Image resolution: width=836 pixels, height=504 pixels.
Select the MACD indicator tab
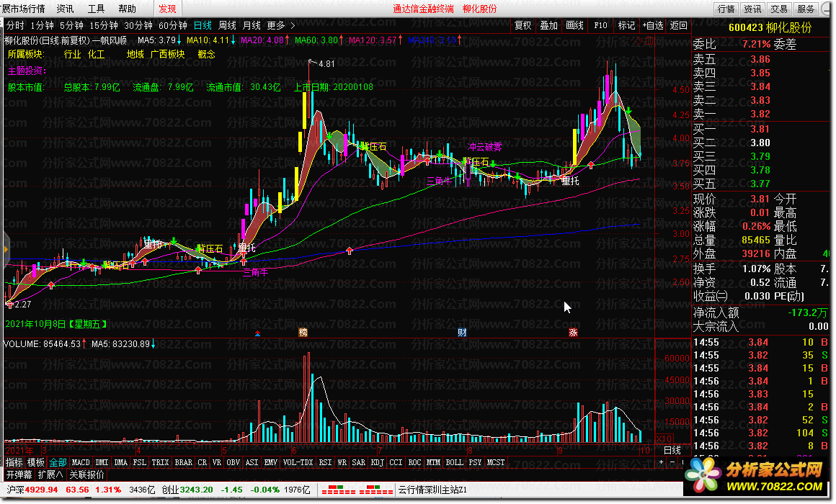(81, 462)
